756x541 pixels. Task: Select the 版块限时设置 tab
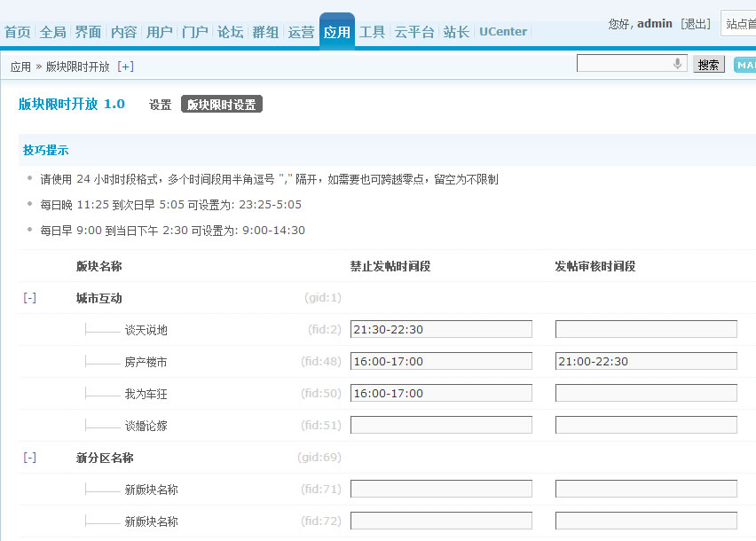point(221,105)
